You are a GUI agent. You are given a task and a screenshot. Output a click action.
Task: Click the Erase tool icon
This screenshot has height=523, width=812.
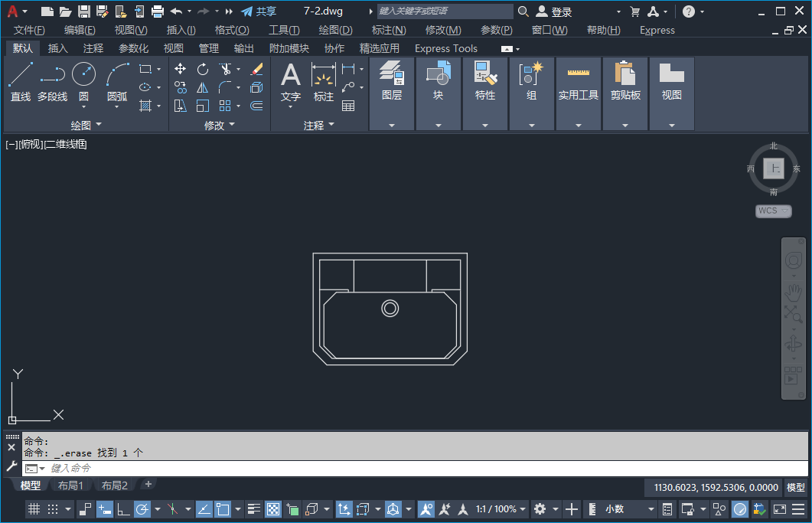tap(256, 69)
